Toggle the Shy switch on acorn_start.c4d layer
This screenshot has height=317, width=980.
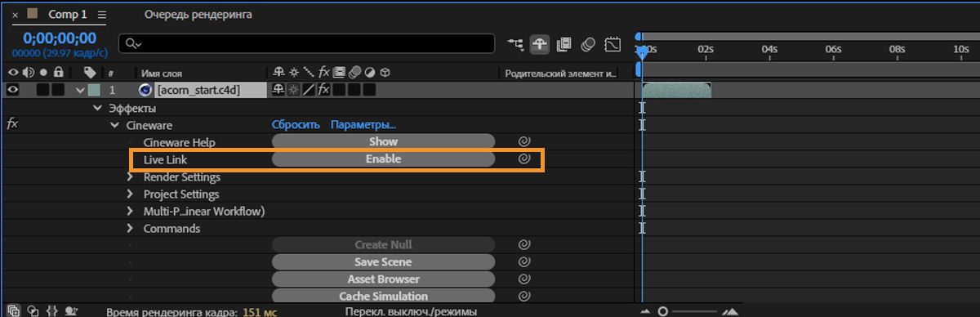278,90
